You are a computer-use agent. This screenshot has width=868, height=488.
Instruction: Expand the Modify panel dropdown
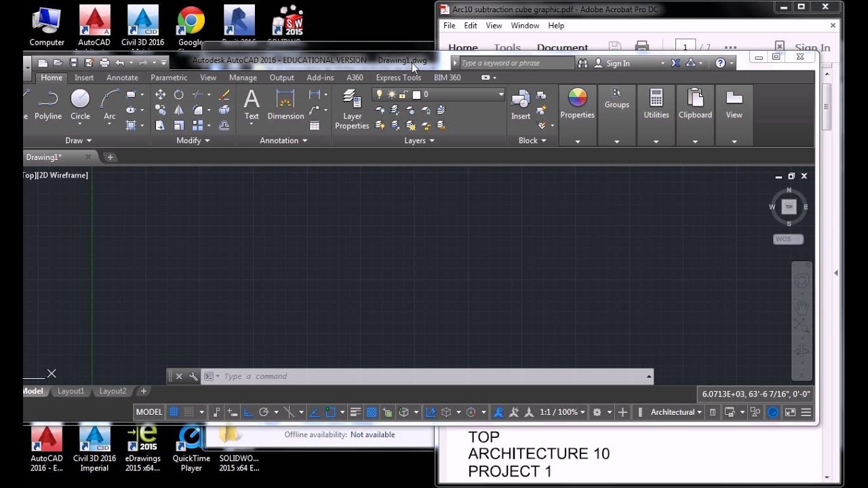(x=193, y=140)
